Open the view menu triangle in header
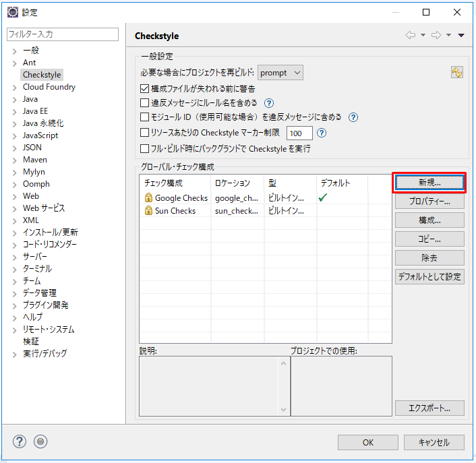This screenshot has width=476, height=463. point(461,36)
